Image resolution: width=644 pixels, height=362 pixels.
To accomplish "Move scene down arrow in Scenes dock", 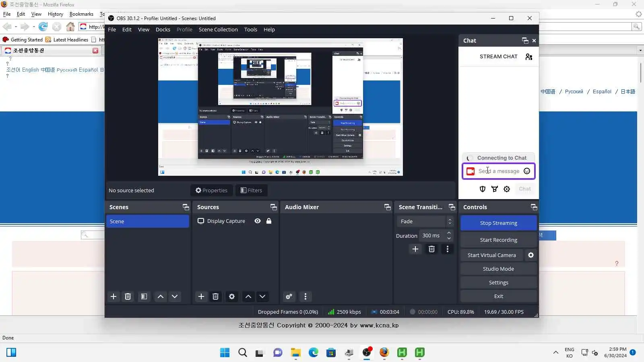I will [175, 296].
